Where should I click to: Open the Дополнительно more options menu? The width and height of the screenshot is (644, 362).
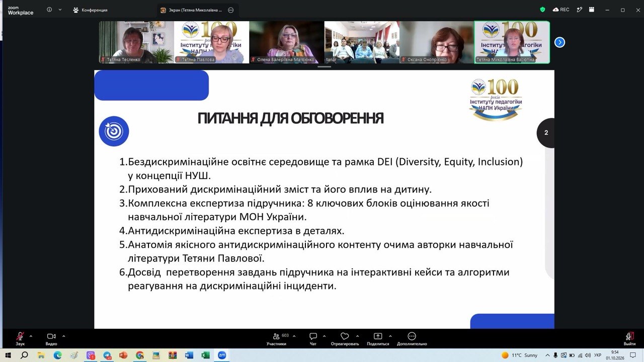pos(412,338)
